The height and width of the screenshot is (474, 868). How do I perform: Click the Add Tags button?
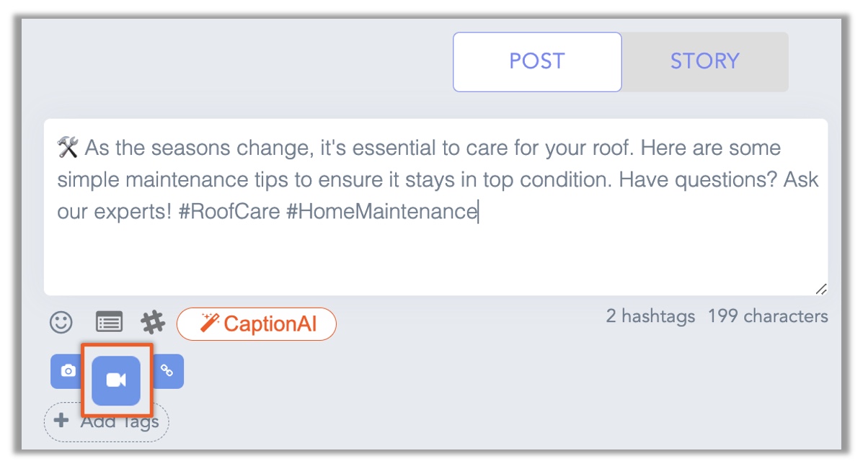106,421
